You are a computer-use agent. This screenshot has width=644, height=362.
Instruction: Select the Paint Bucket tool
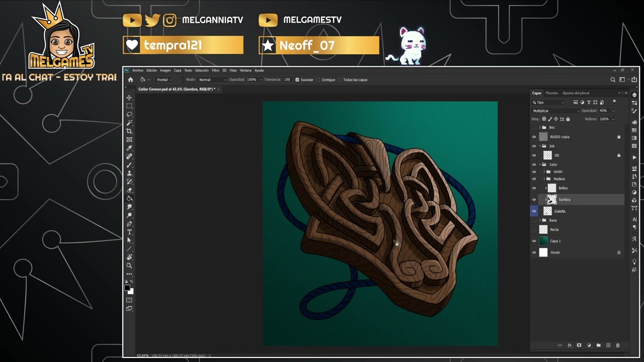tap(129, 198)
